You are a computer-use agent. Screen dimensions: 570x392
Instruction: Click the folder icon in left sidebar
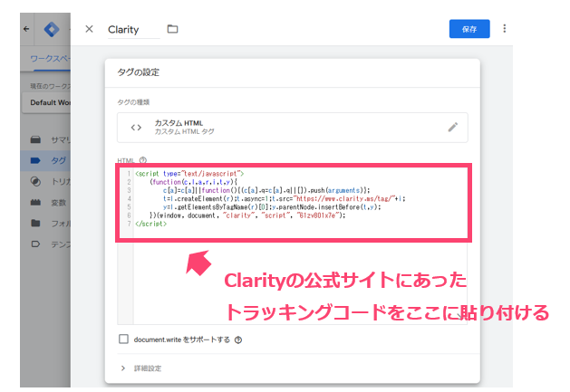point(35,223)
